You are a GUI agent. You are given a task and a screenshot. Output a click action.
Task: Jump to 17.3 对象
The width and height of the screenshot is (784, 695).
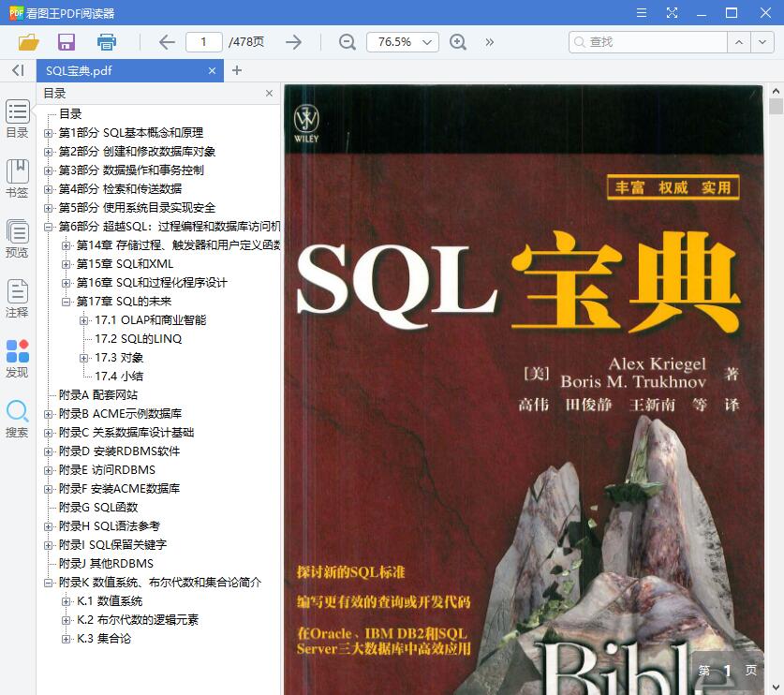pyautogui.click(x=119, y=358)
